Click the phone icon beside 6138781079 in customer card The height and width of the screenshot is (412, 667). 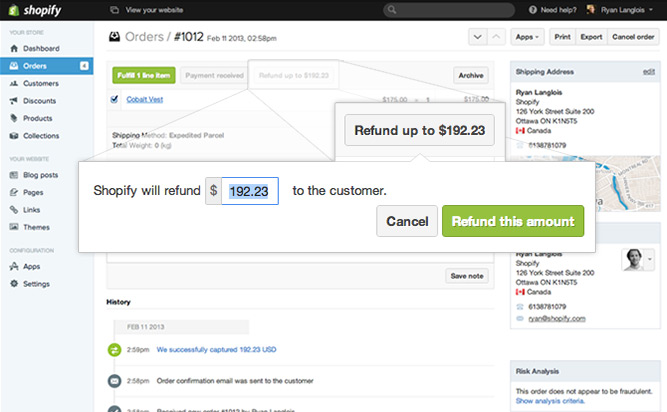(520, 307)
